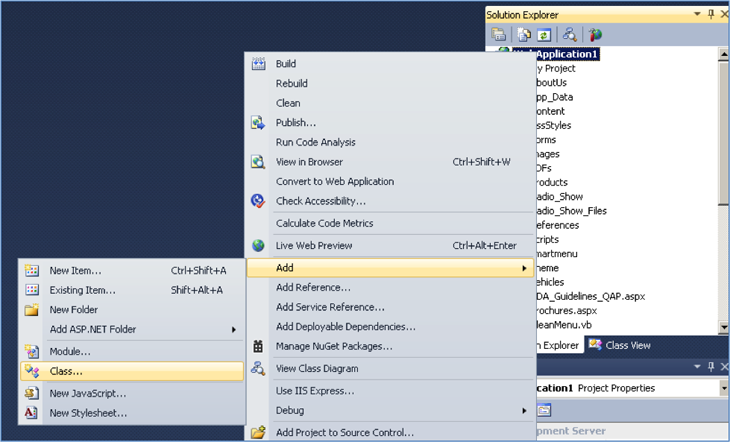This screenshot has width=730, height=442.
Task: Select the Radio_Show_Files folder in tree
Action: pyautogui.click(x=571, y=211)
